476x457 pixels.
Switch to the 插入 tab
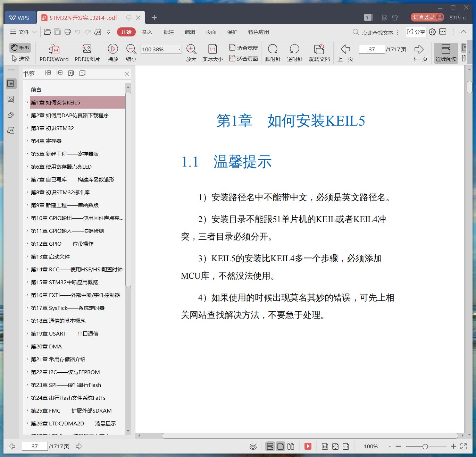[x=147, y=32]
